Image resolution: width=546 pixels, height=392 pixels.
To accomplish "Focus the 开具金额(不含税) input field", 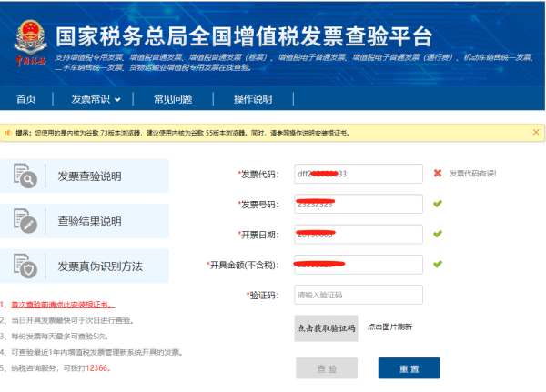I will pyautogui.click(x=359, y=265).
